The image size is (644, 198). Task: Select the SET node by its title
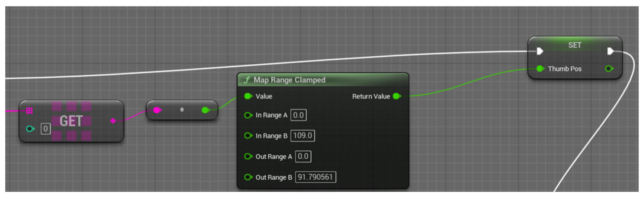[x=575, y=45]
